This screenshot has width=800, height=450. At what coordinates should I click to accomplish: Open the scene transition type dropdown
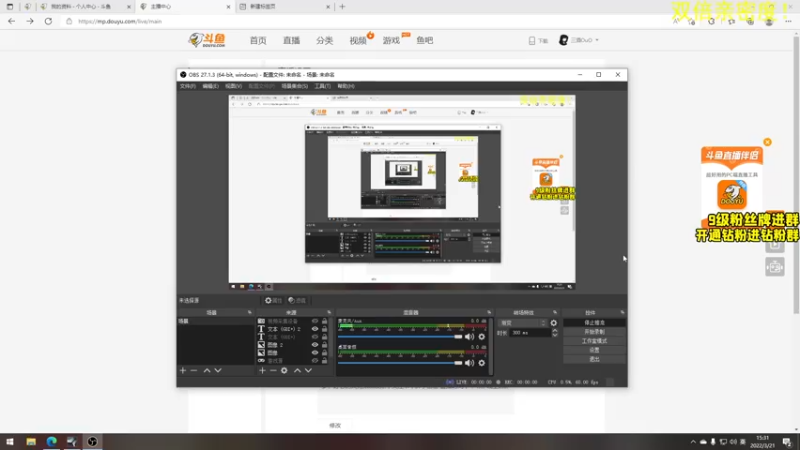[522, 323]
